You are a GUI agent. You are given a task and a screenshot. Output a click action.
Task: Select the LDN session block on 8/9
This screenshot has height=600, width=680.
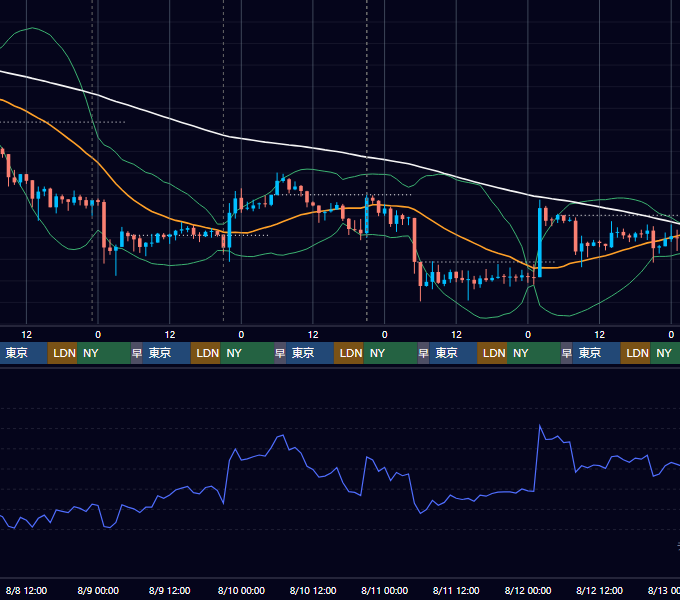(206, 353)
